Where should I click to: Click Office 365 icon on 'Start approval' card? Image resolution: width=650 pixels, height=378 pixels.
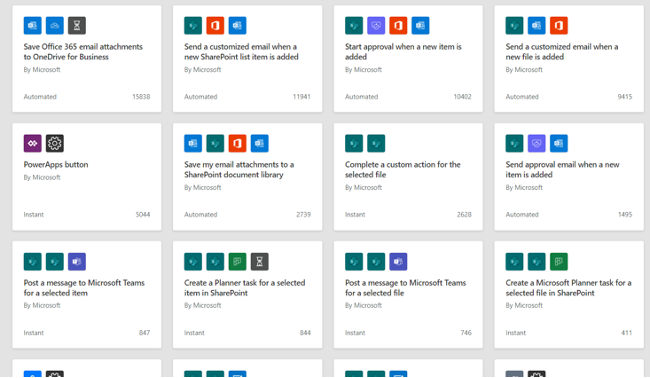398,25
